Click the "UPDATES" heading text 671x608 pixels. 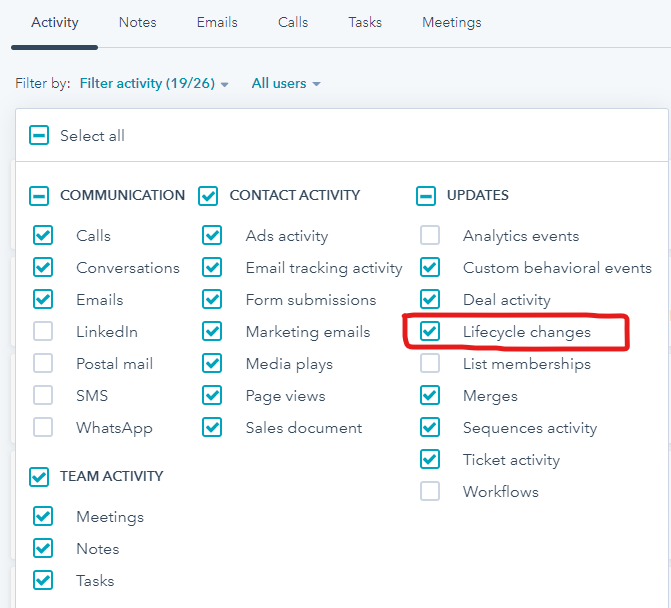(478, 196)
